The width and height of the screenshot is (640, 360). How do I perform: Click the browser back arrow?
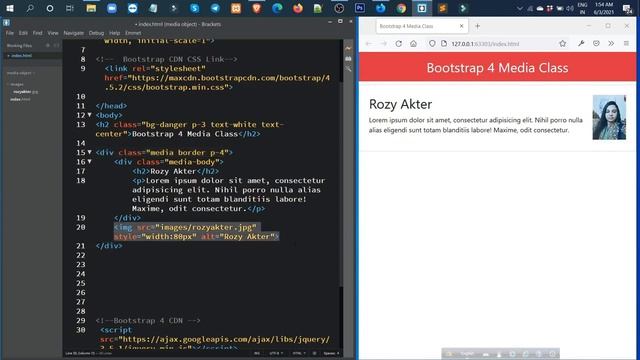pyautogui.click(x=369, y=44)
